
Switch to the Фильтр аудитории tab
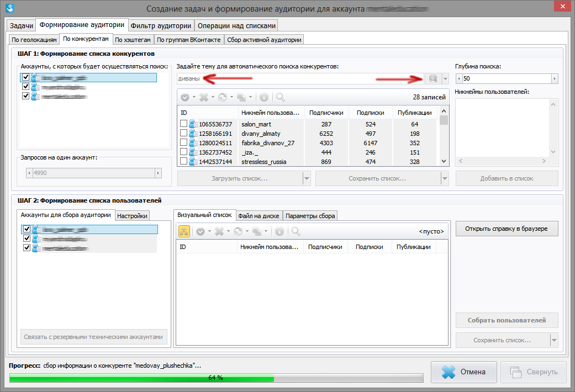pyautogui.click(x=161, y=25)
